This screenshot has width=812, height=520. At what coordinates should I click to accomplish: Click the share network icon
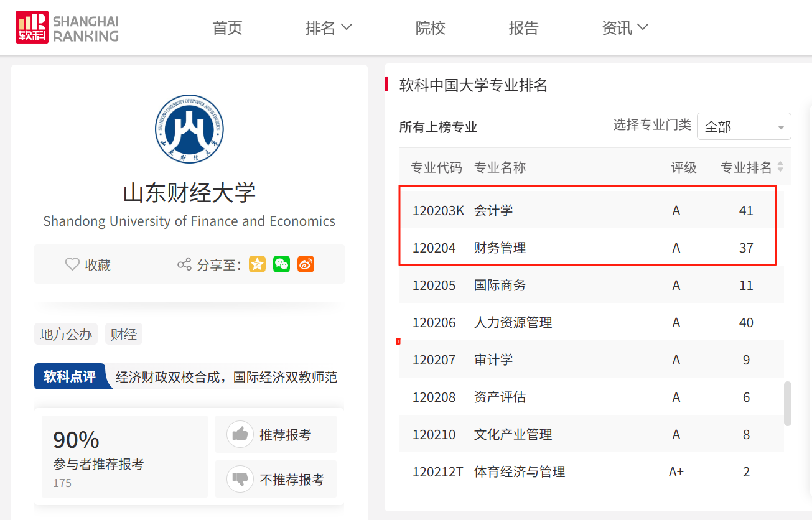tap(184, 264)
